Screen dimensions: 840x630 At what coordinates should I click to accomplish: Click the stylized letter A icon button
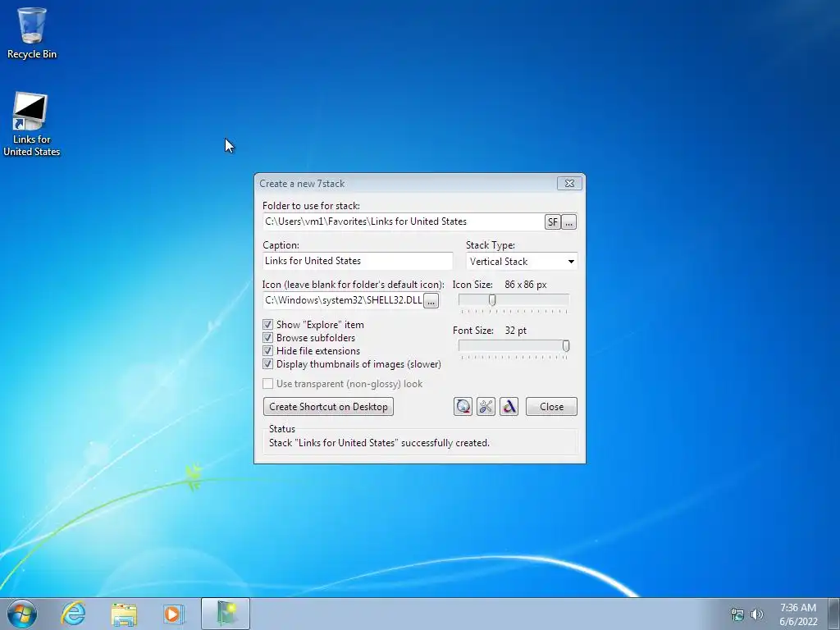[x=509, y=407]
